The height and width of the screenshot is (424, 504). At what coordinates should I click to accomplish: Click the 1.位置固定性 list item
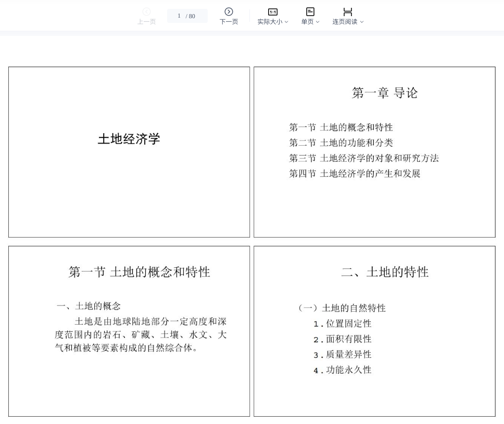click(343, 324)
